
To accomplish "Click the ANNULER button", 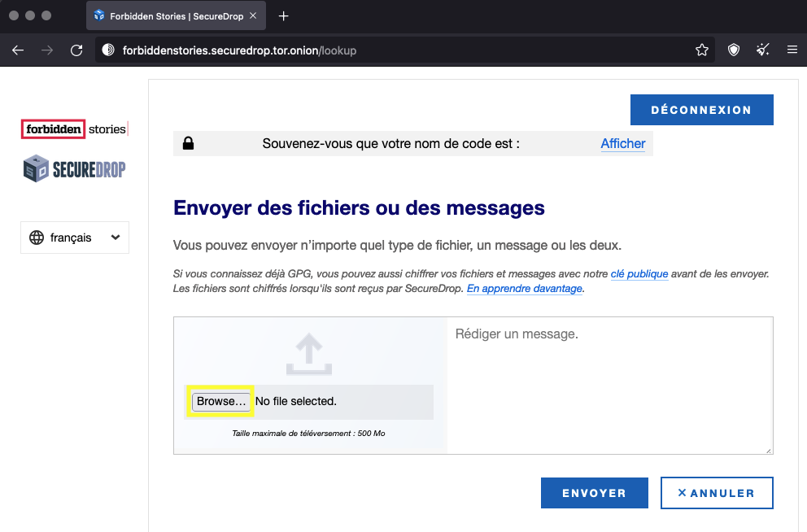I will (x=716, y=493).
